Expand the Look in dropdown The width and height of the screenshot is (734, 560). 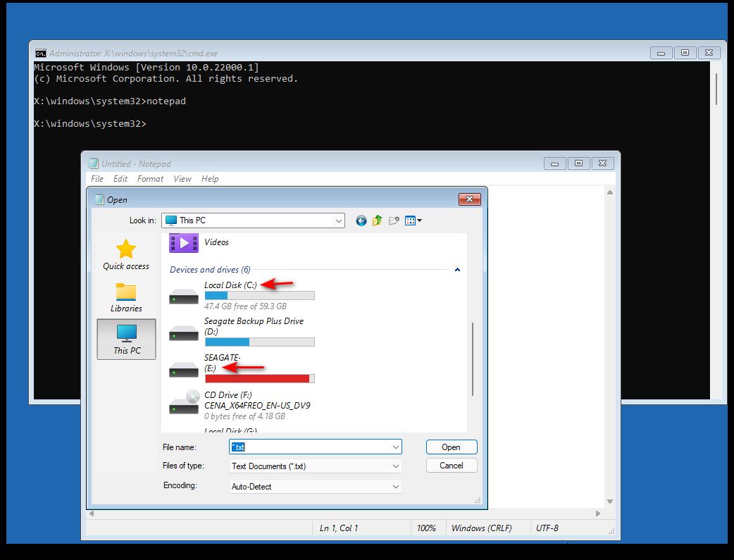click(338, 220)
